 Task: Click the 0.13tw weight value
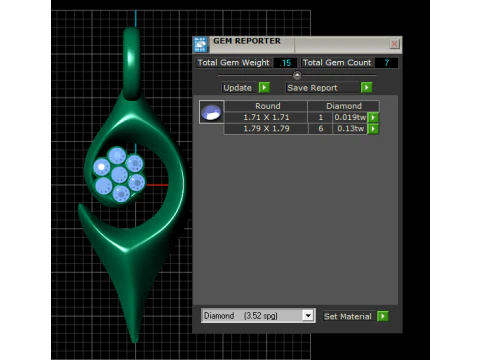pos(350,129)
